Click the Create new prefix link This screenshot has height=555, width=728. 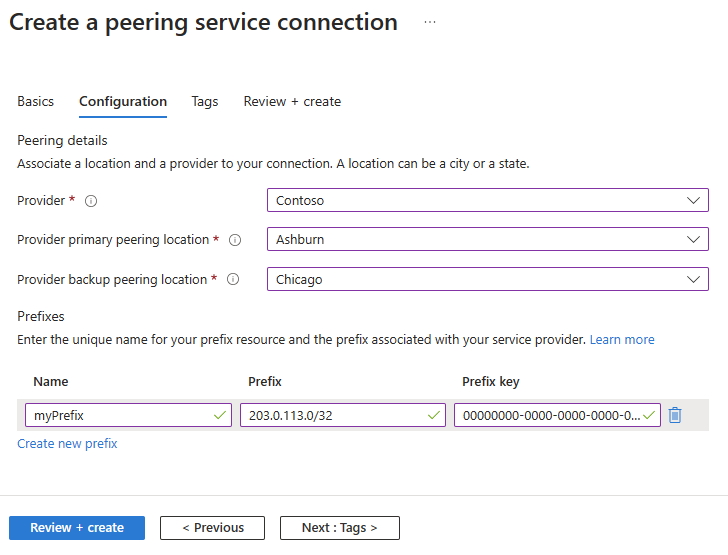[67, 444]
